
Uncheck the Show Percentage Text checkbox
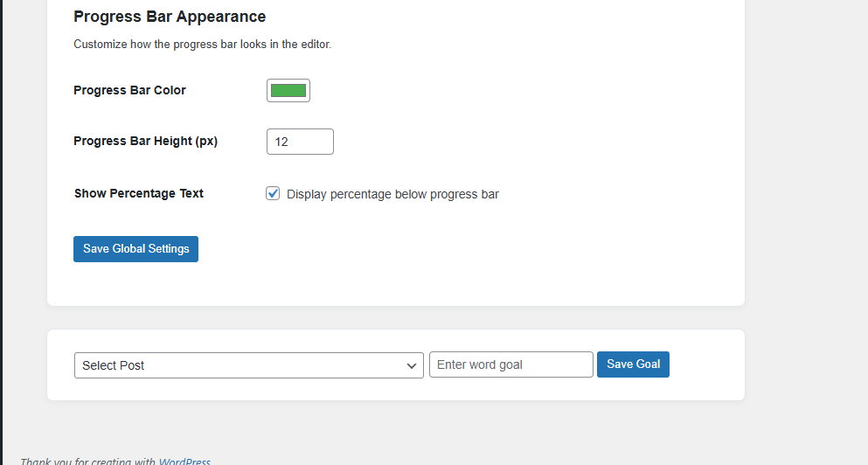(273, 194)
